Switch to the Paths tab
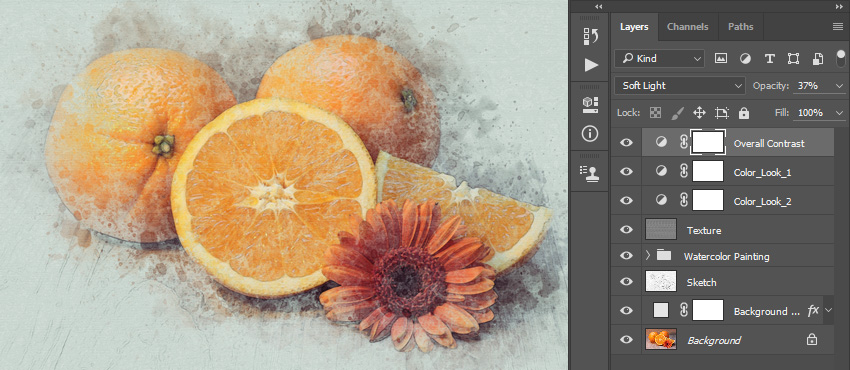 click(740, 27)
